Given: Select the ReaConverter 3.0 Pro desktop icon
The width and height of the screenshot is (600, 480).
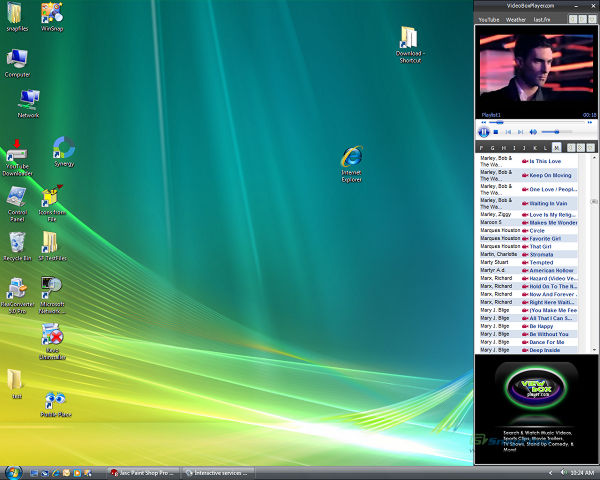Looking at the screenshot, I should pos(17,296).
